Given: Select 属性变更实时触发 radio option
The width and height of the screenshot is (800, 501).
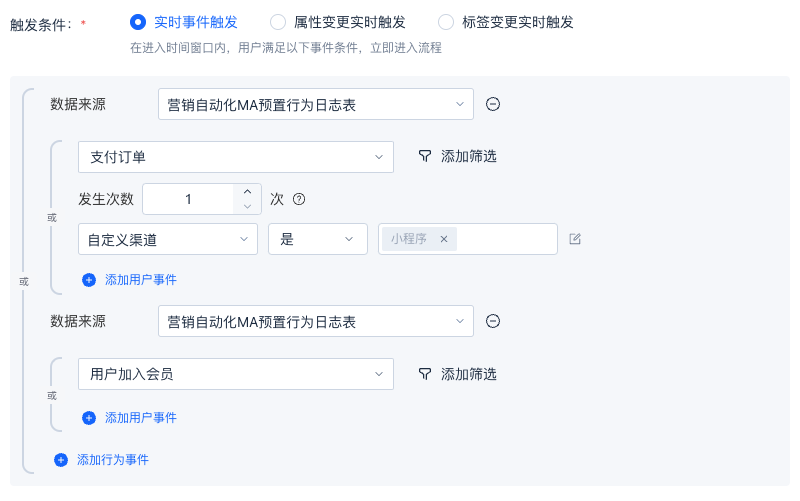Looking at the screenshot, I should [x=278, y=22].
